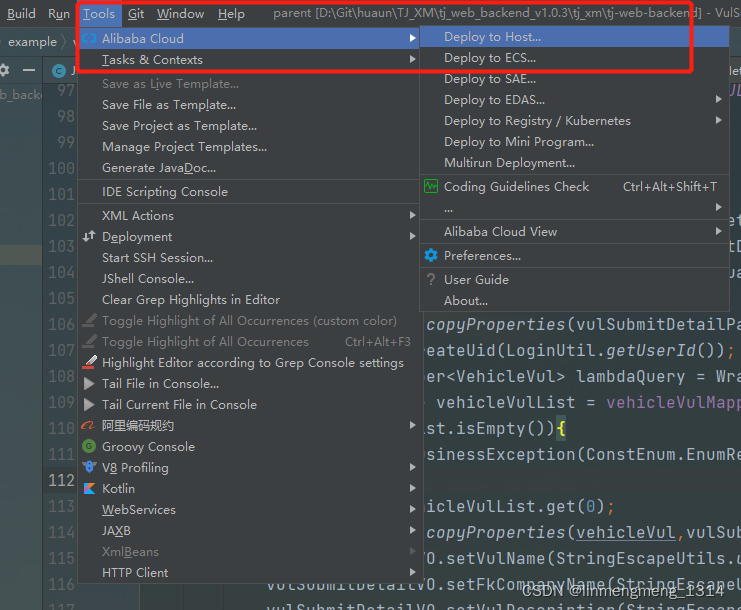Viewport: 741px width, 610px height.
Task: Open JAXB submenu
Action: [249, 531]
